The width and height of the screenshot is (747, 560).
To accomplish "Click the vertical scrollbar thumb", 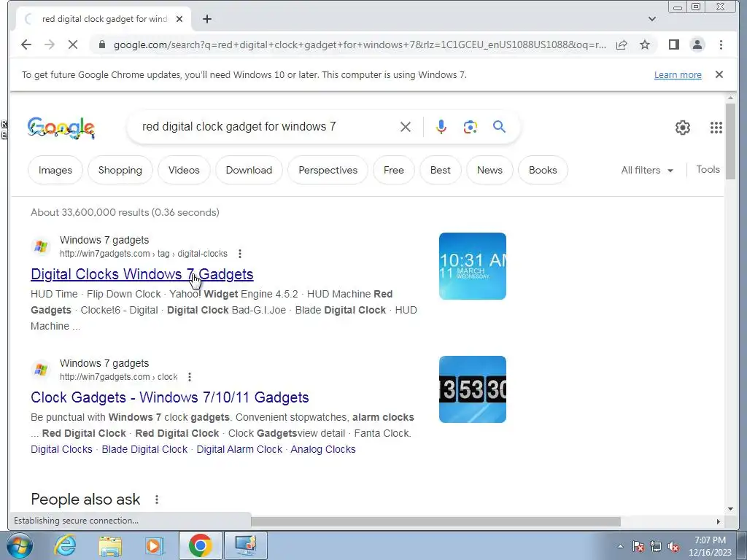I will click(730, 141).
